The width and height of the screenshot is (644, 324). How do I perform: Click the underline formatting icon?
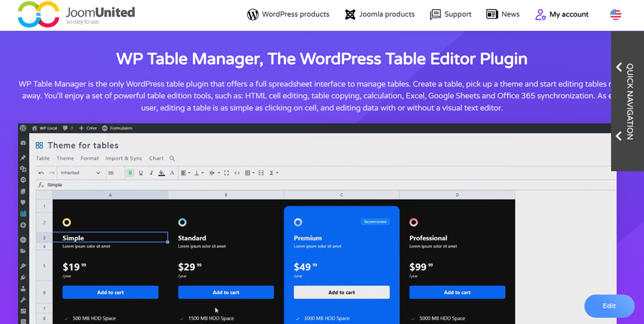click(x=141, y=173)
